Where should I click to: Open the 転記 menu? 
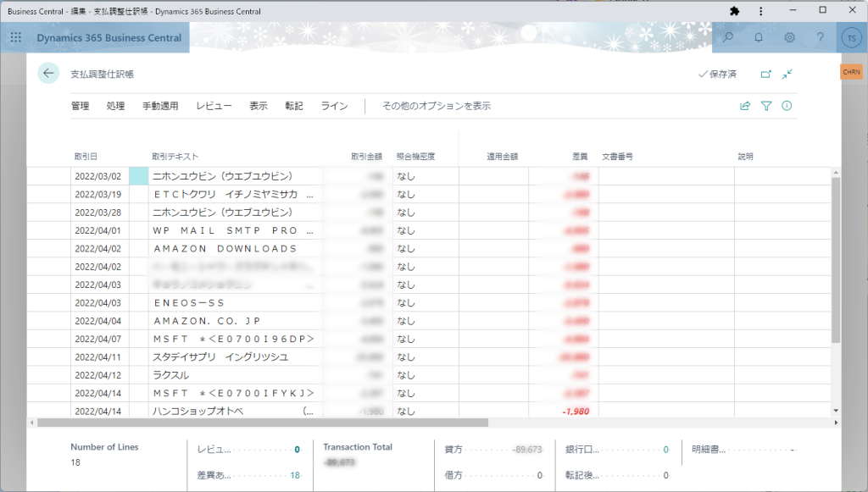(x=294, y=106)
